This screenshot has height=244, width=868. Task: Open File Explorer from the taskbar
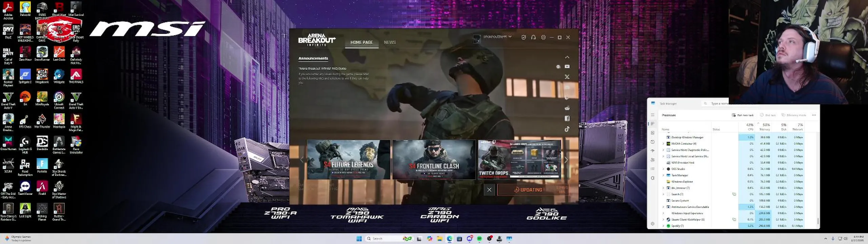439,239
